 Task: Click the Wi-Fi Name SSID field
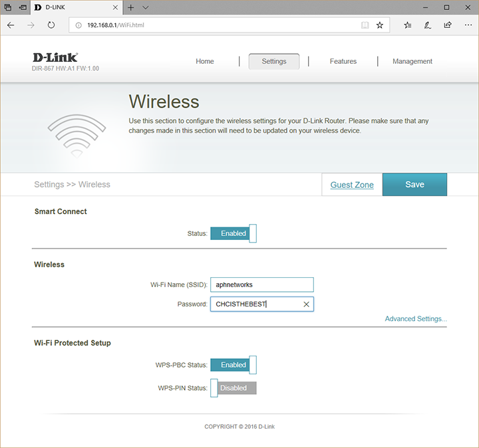pos(261,284)
